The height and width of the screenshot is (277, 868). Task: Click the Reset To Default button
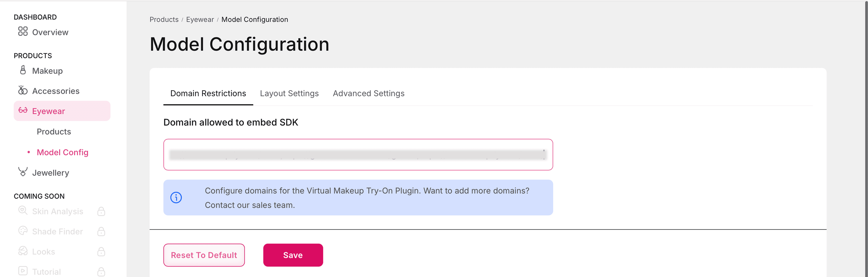204,255
